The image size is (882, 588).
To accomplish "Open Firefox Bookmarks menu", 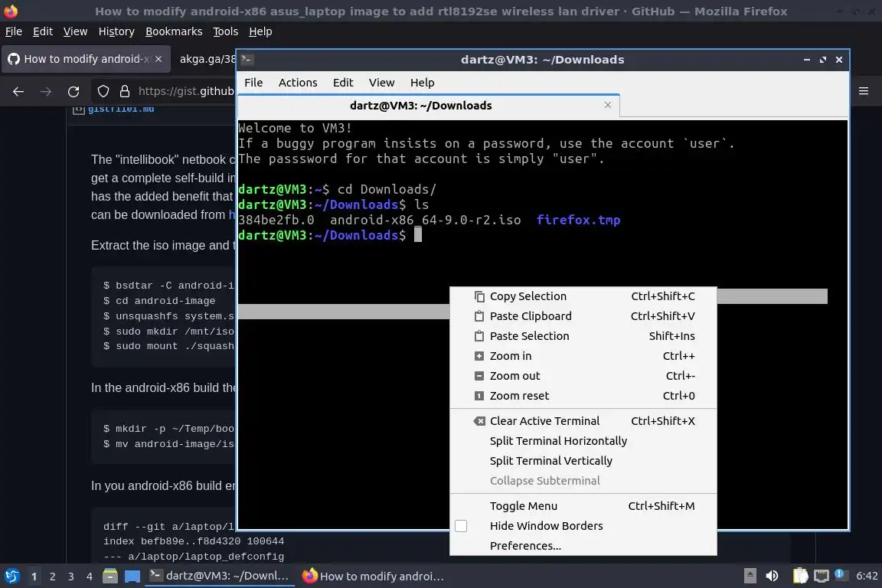I will (x=174, y=31).
